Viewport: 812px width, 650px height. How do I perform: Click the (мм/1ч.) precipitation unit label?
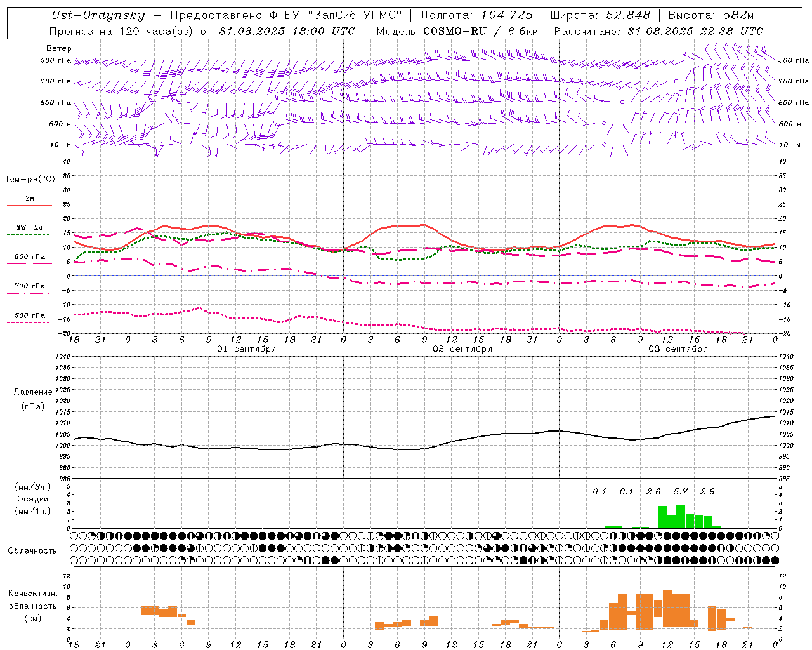pos(33,510)
